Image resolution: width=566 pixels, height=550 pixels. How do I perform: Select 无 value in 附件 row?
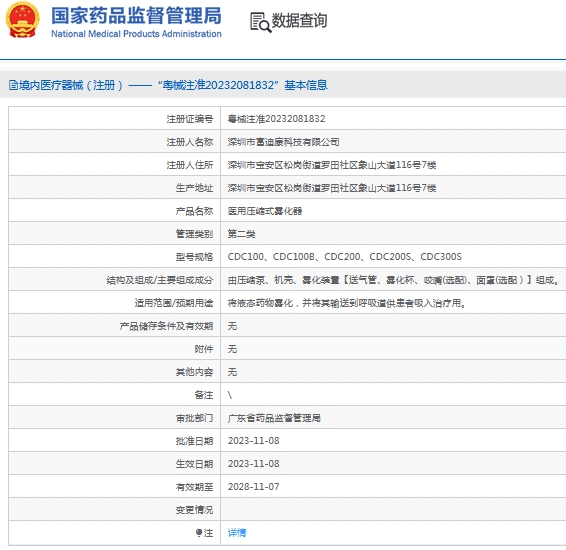coord(232,349)
